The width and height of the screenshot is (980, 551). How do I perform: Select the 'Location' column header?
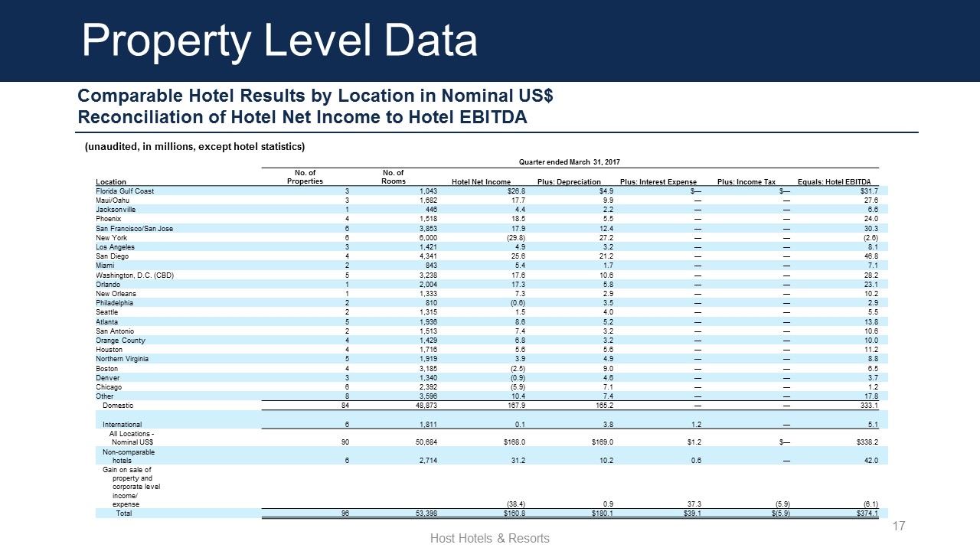(x=112, y=181)
